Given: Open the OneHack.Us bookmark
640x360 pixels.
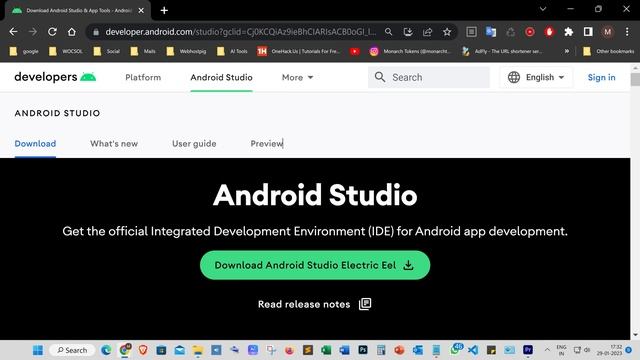Looking at the screenshot, I should click(x=299, y=51).
